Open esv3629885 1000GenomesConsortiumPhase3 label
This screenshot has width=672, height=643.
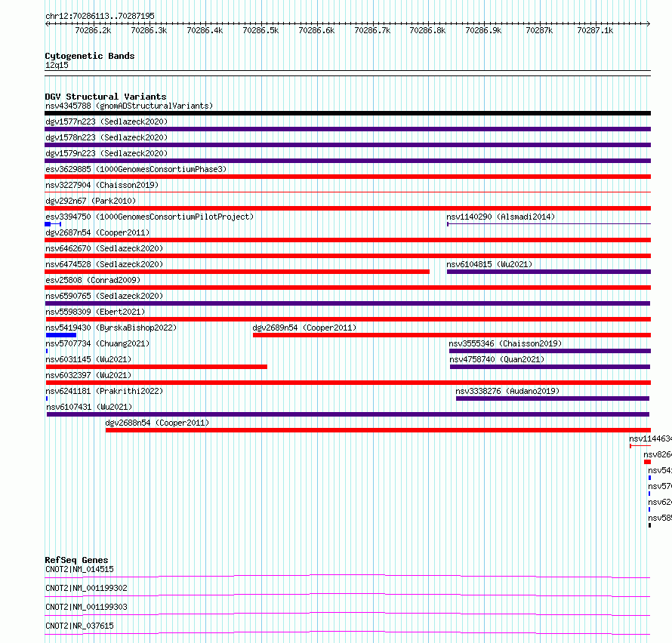tap(136, 169)
